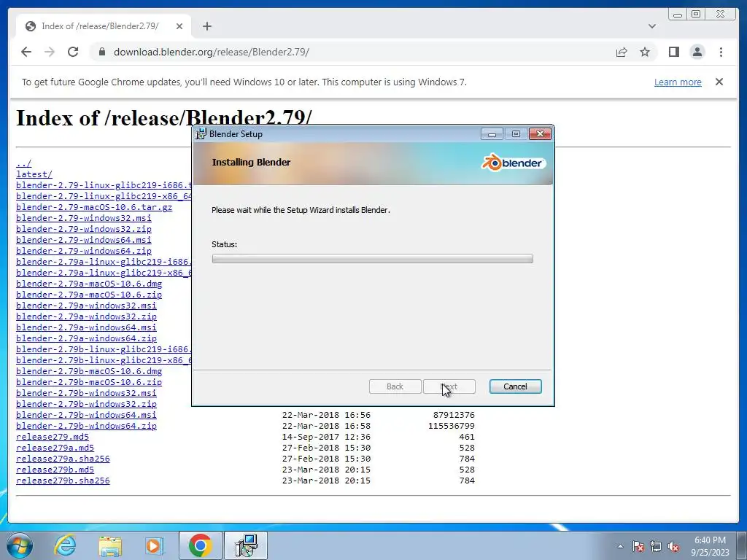Minimize the Blender Setup dialog
Screen dimensions: 747x560
pyautogui.click(x=492, y=134)
